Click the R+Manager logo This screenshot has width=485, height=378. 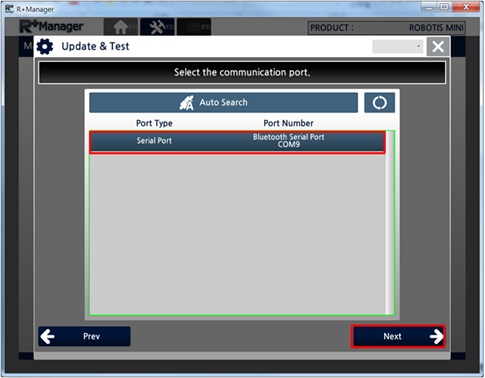(x=51, y=26)
